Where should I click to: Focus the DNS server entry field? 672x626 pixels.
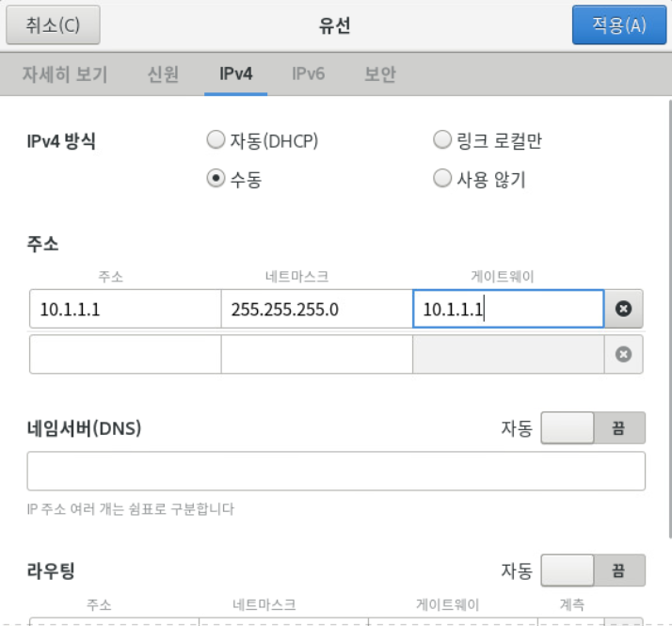click(x=336, y=471)
